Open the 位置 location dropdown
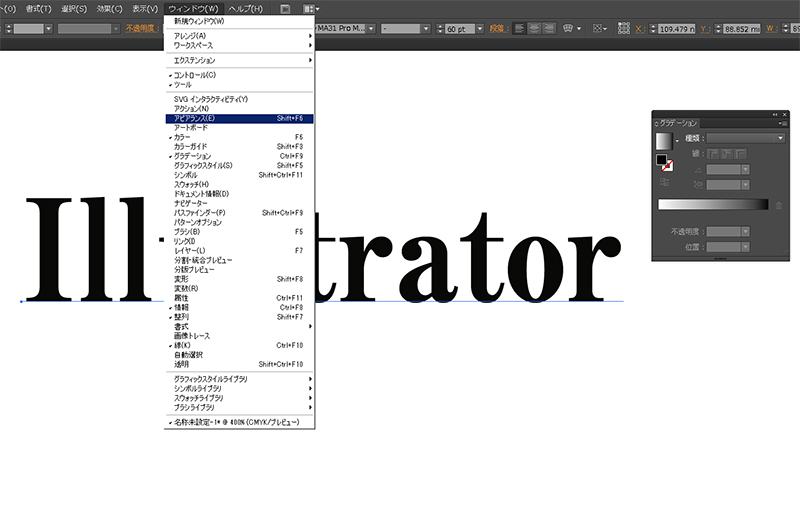 tap(745, 247)
